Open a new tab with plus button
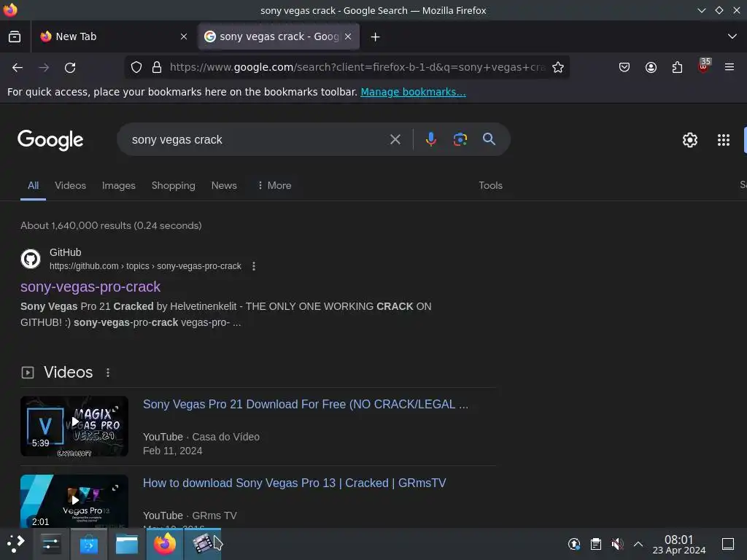The image size is (747, 560). pos(376,36)
